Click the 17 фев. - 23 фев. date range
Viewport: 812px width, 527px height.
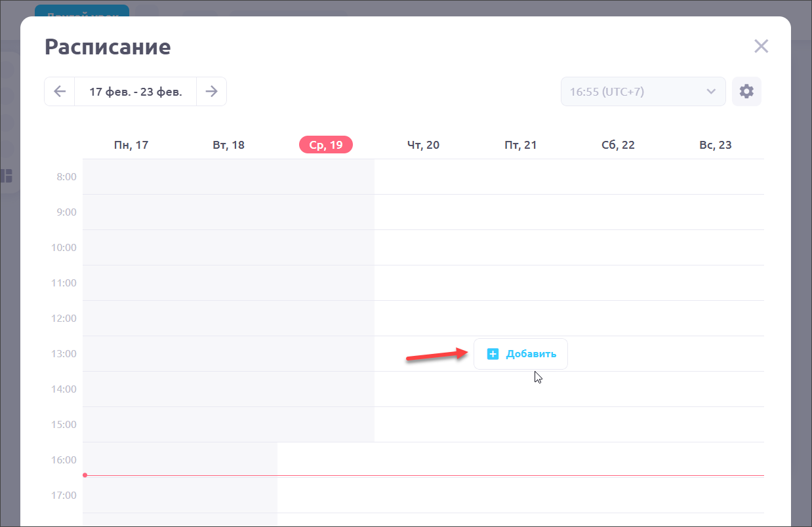point(136,92)
